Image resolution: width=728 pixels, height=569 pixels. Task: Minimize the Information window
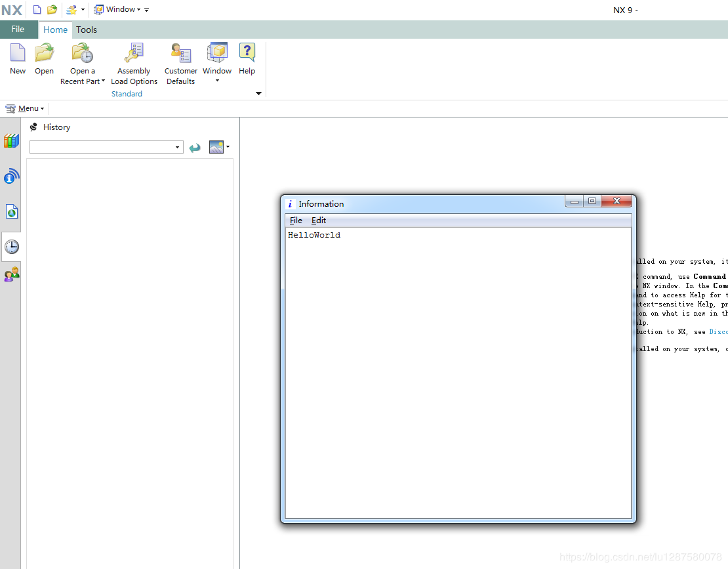[575, 201]
